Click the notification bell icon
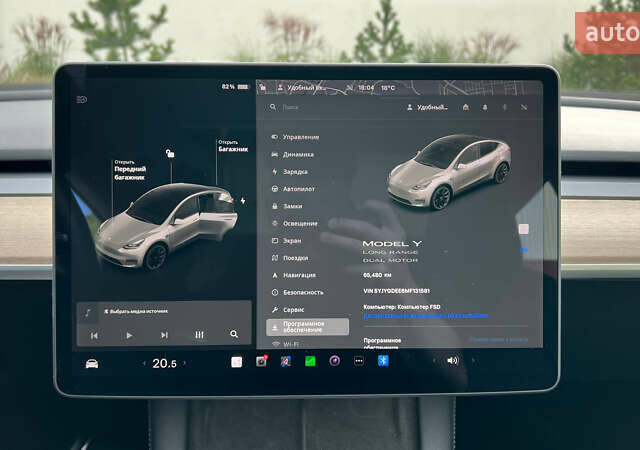 pyautogui.click(x=485, y=107)
